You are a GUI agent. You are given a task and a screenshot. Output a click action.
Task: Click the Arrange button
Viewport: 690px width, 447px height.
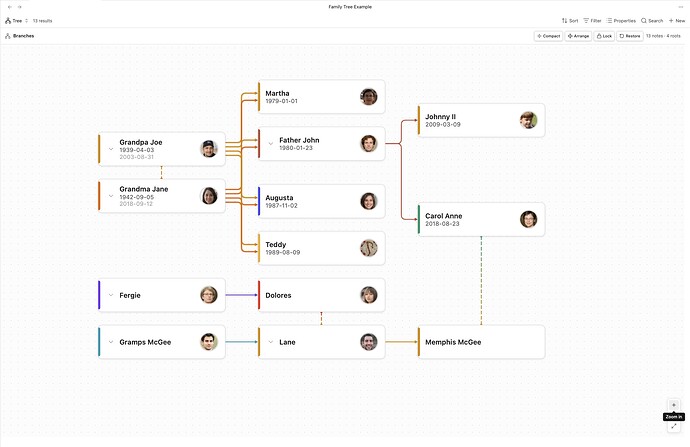(x=578, y=36)
